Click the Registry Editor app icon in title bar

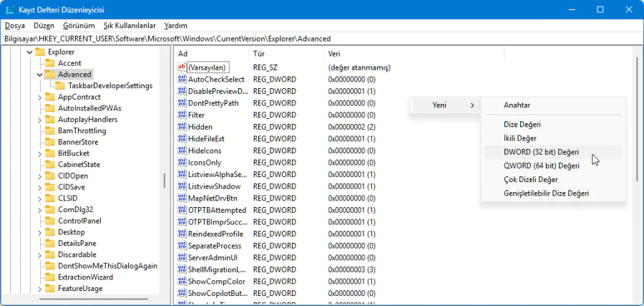click(x=9, y=9)
